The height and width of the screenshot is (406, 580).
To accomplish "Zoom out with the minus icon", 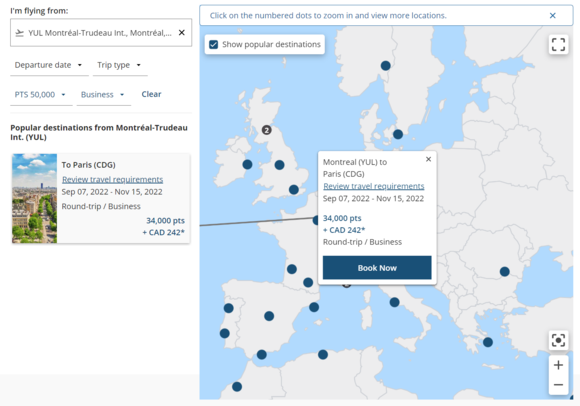I will [x=558, y=385].
